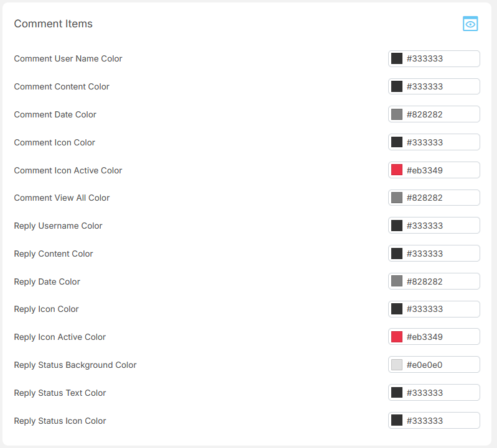Screen dimensions: 497x448
Task: Click the Comment Items section heading
Action: (53, 24)
